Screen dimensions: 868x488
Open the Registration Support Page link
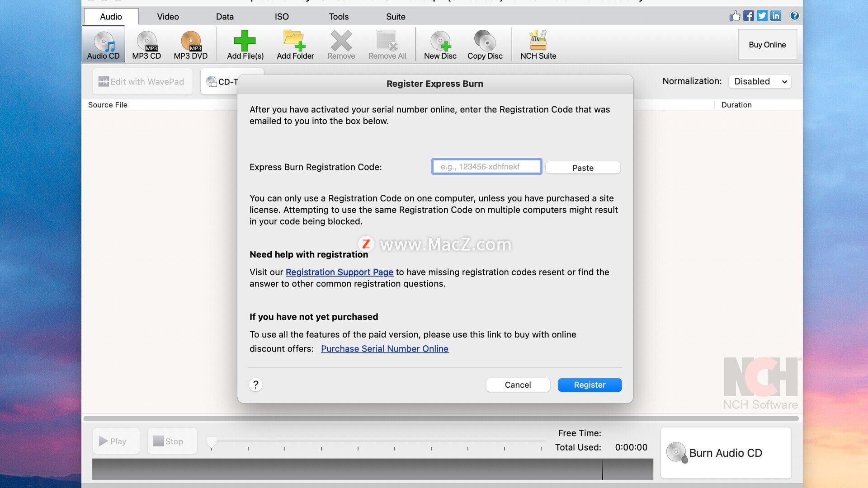(339, 272)
